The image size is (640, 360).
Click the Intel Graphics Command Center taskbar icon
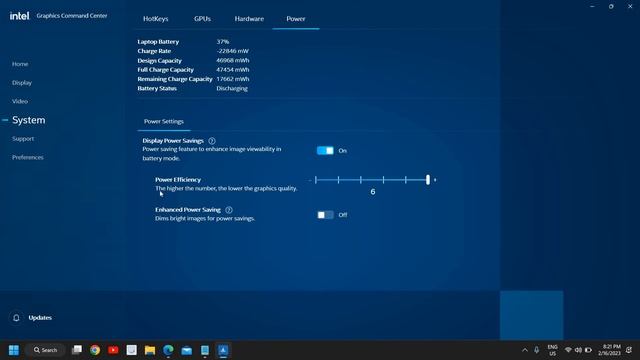click(x=223, y=350)
